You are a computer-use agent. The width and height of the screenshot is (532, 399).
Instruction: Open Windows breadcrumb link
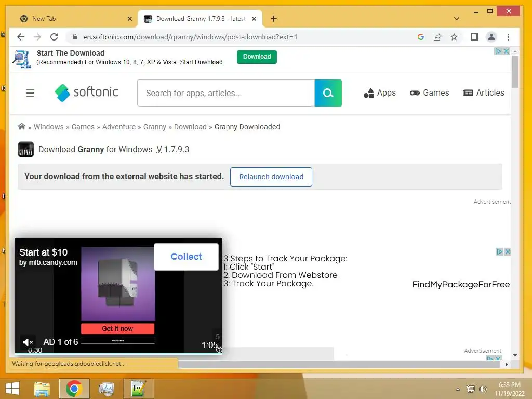(48, 127)
